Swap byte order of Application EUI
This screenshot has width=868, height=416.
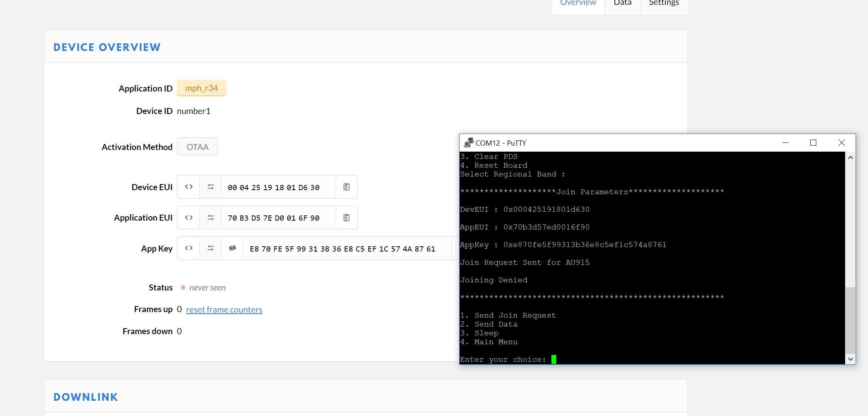[x=210, y=217]
